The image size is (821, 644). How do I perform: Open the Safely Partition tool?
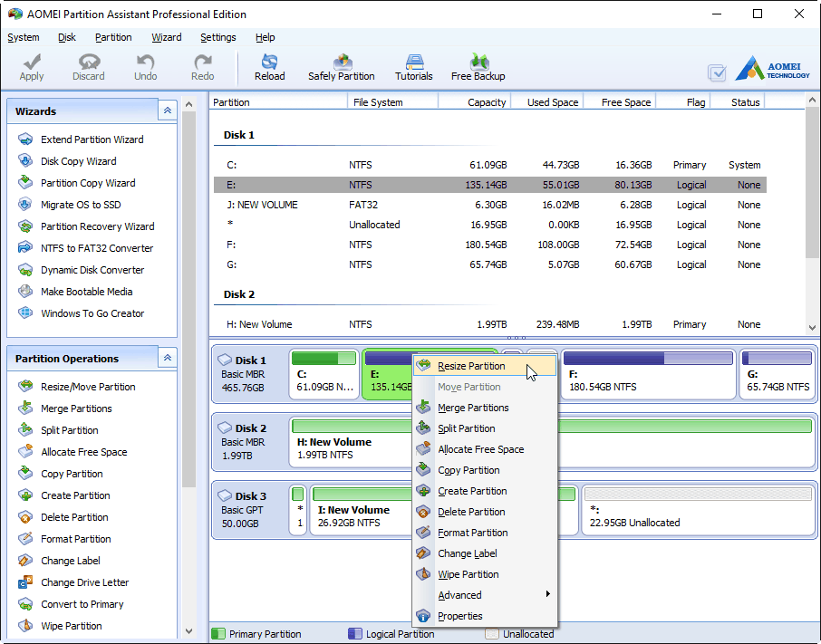pos(342,67)
